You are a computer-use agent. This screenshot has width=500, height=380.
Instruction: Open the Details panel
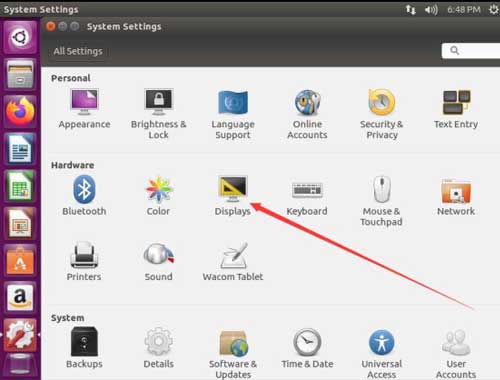pos(159,348)
